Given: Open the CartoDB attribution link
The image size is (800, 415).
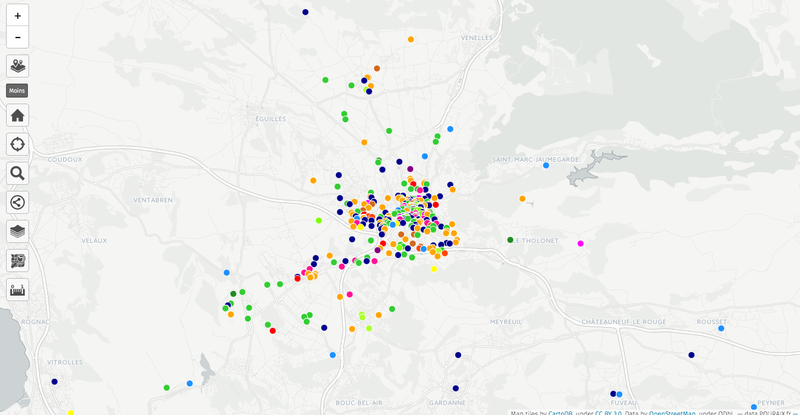Looking at the screenshot, I should click(x=558, y=411).
